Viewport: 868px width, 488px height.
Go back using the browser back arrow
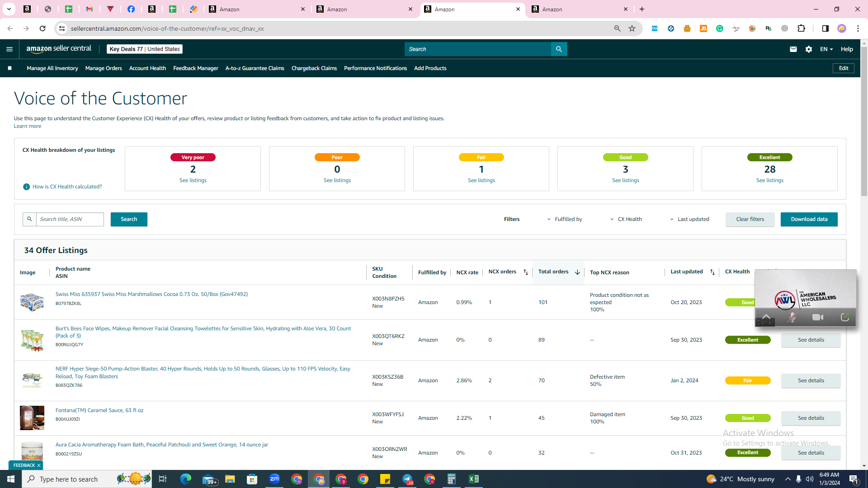(x=10, y=28)
